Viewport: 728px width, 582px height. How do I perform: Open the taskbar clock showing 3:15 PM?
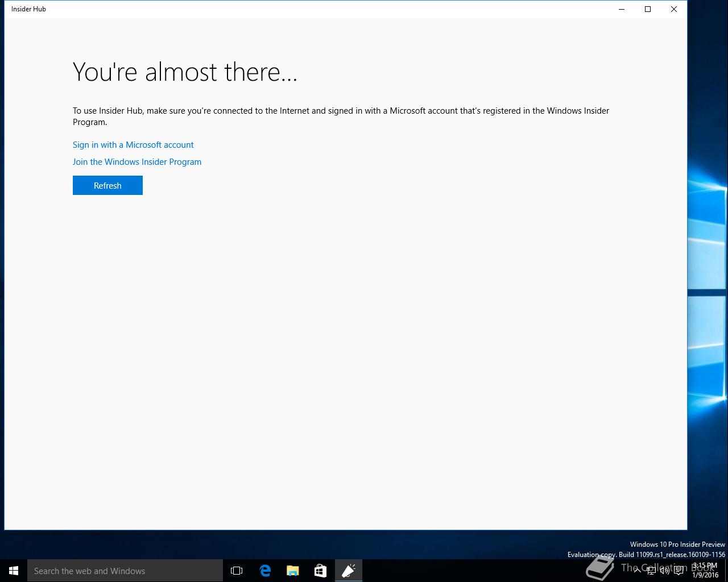tap(705, 571)
